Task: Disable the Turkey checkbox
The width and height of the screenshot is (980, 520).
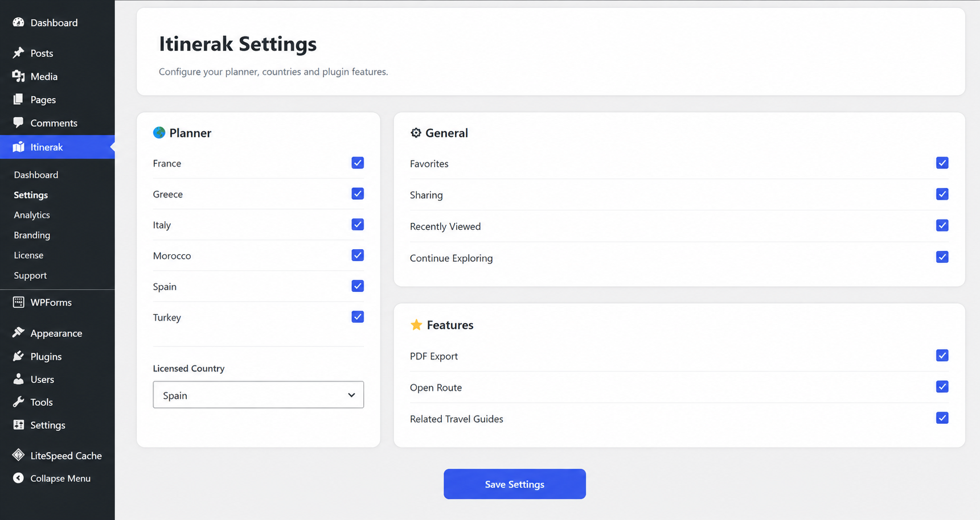Action: point(358,316)
